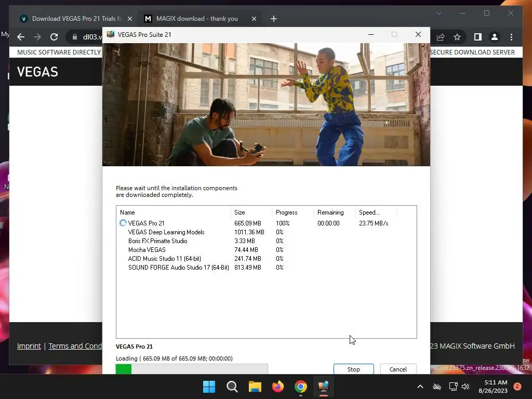532x399 pixels.
Task: Close the Download VEGAS Pro 21 Trials tab
Action: [x=129, y=19]
